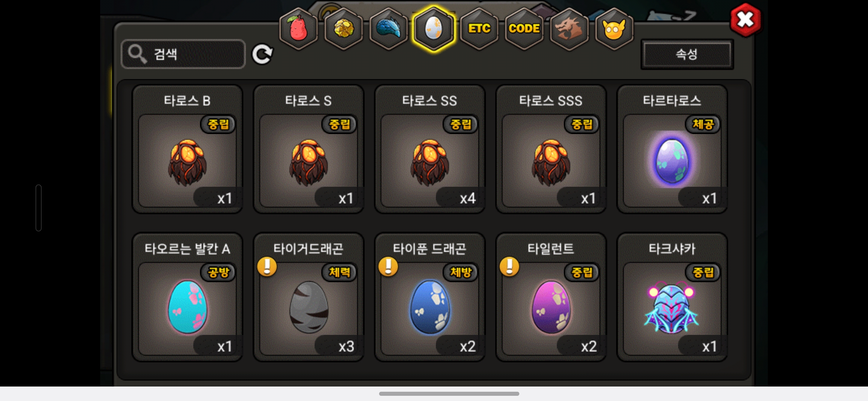Close the inventory with the red X

pos(745,20)
